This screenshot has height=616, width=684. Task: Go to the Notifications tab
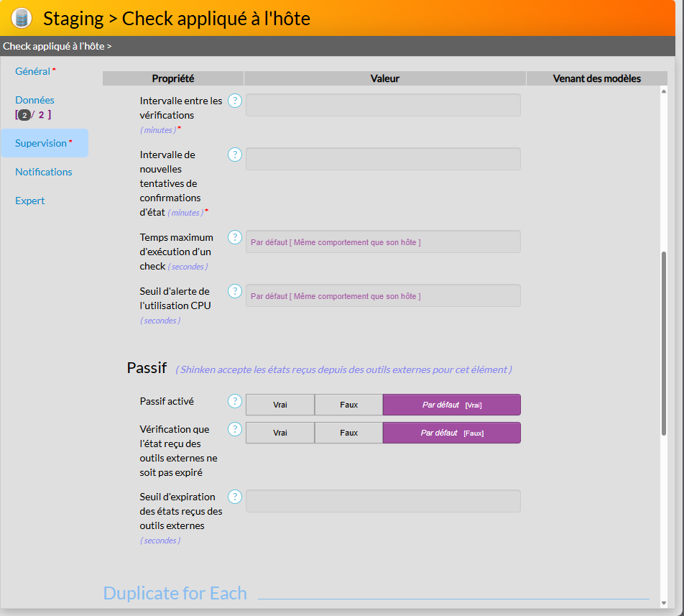pos(44,172)
